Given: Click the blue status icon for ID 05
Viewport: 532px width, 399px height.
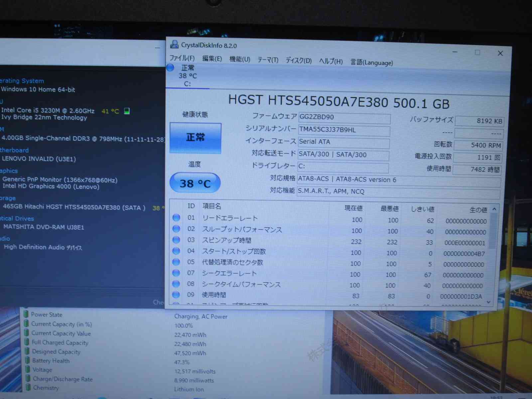Looking at the screenshot, I should coord(176,262).
